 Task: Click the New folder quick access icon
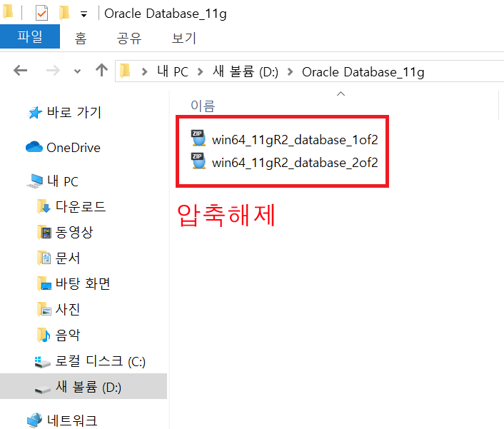(64, 13)
